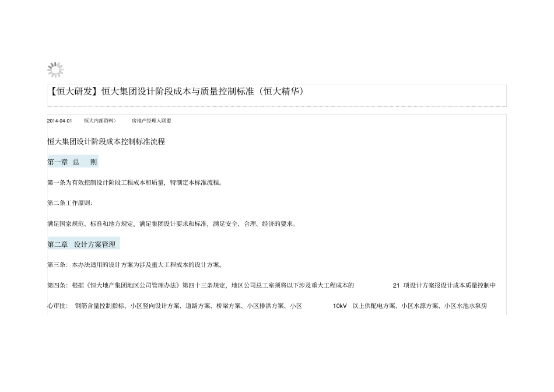554x392 pixels.
Task: Click the paragraph starting 第一条为有效控制设计阶段
Action: point(135,183)
